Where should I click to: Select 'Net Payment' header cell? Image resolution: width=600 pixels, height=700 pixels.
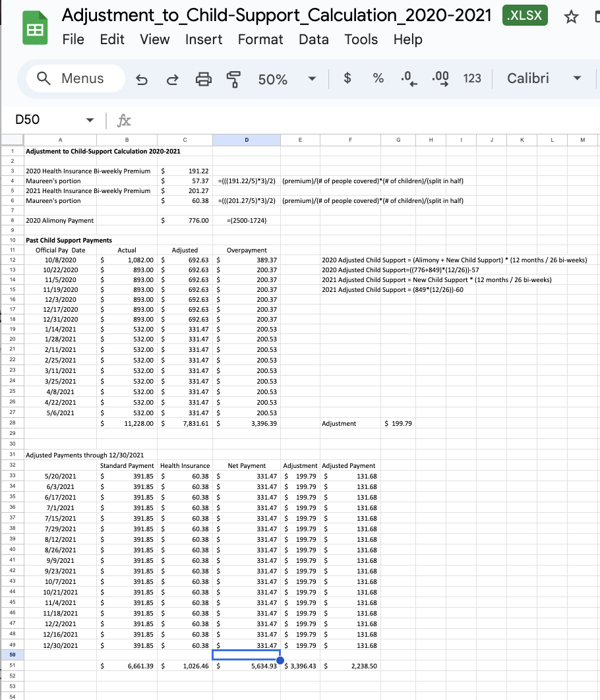(x=247, y=466)
